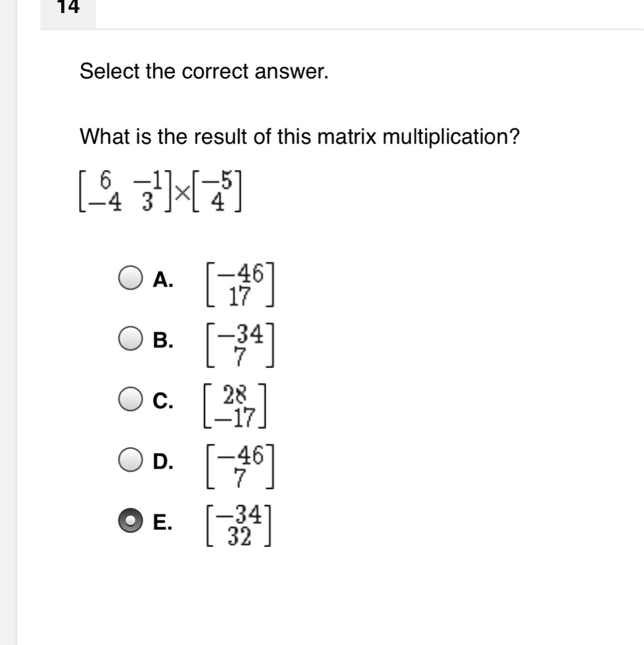This screenshot has height=645, width=644.
Task: Click the bold letter label E.
Action: [x=162, y=522]
